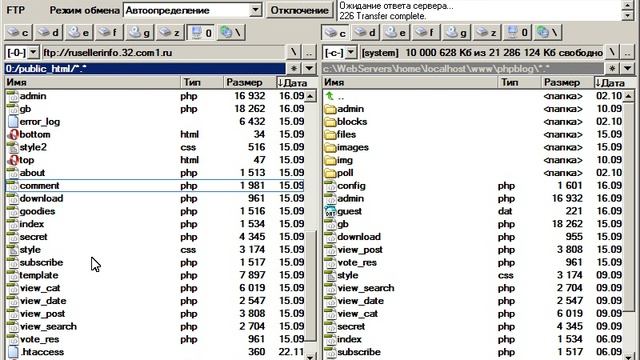This screenshot has width=640, height=360.
Task: Sort left panel by Дата column
Action: (296, 82)
